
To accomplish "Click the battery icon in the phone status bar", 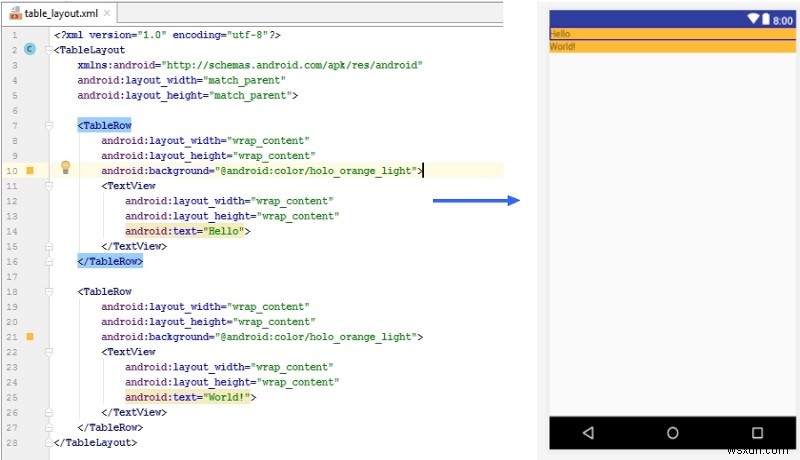I will pyautogui.click(x=767, y=19).
